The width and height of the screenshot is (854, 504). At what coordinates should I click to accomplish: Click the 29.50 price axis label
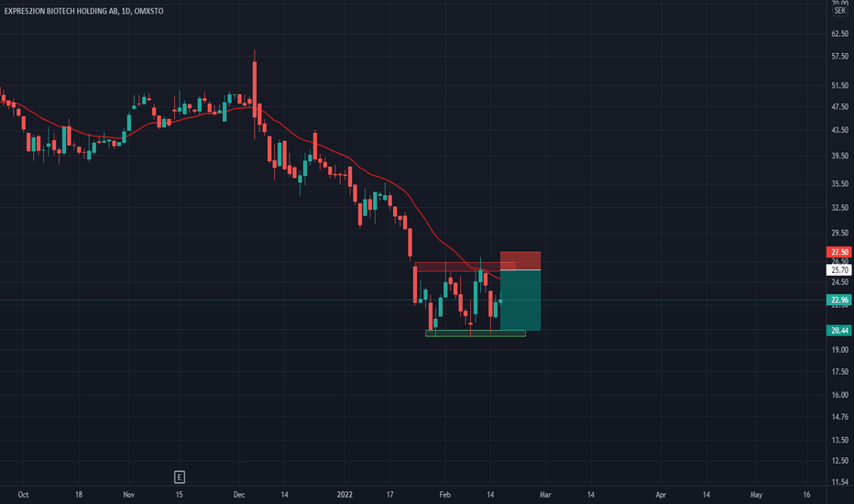(x=840, y=233)
